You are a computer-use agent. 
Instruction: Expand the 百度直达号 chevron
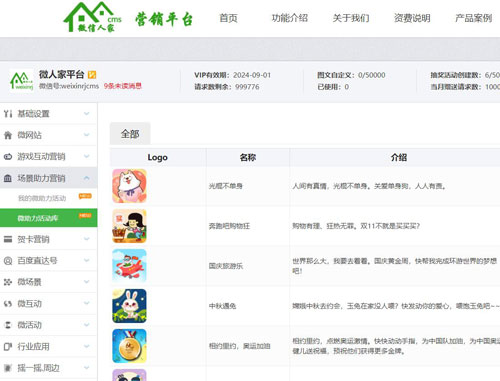point(87,260)
